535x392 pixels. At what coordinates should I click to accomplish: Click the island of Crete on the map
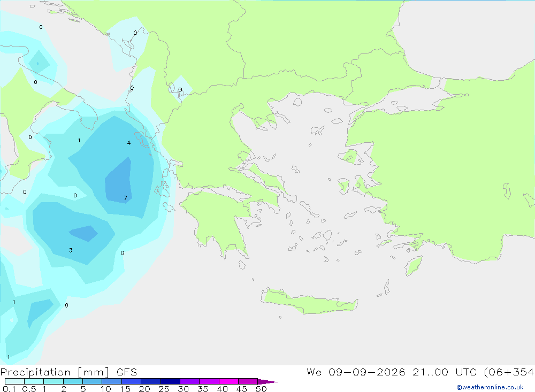tap(309, 301)
